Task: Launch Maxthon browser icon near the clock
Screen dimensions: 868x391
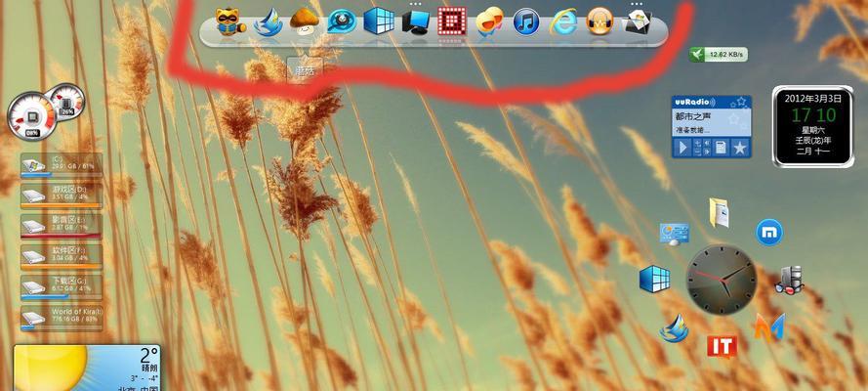Action: pos(769,233)
